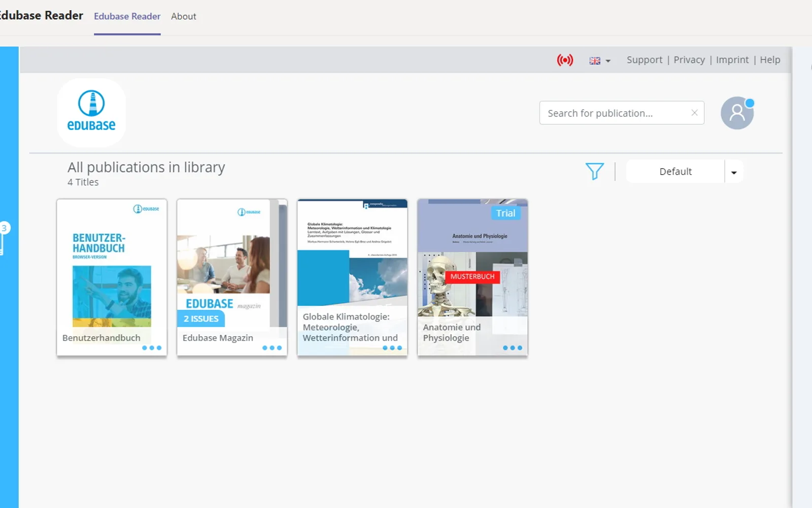The width and height of the screenshot is (812, 508).
Task: Expand the sort order dropdown arrow
Action: pyautogui.click(x=734, y=172)
